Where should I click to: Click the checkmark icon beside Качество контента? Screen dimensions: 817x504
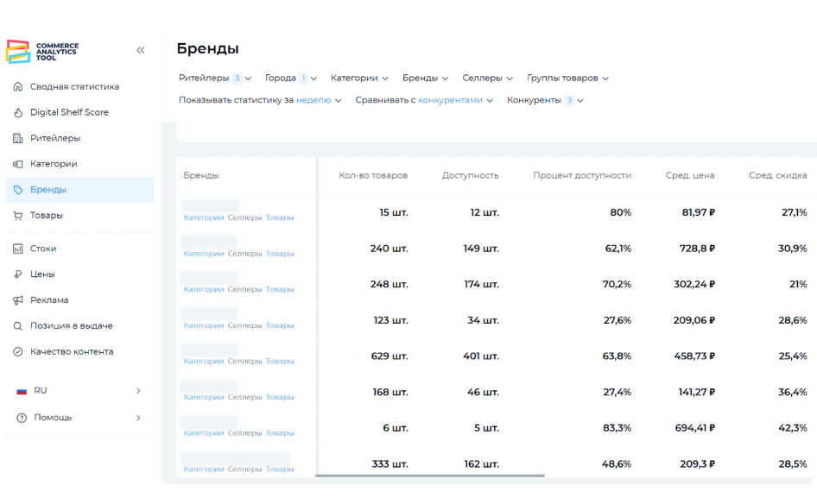(x=18, y=352)
